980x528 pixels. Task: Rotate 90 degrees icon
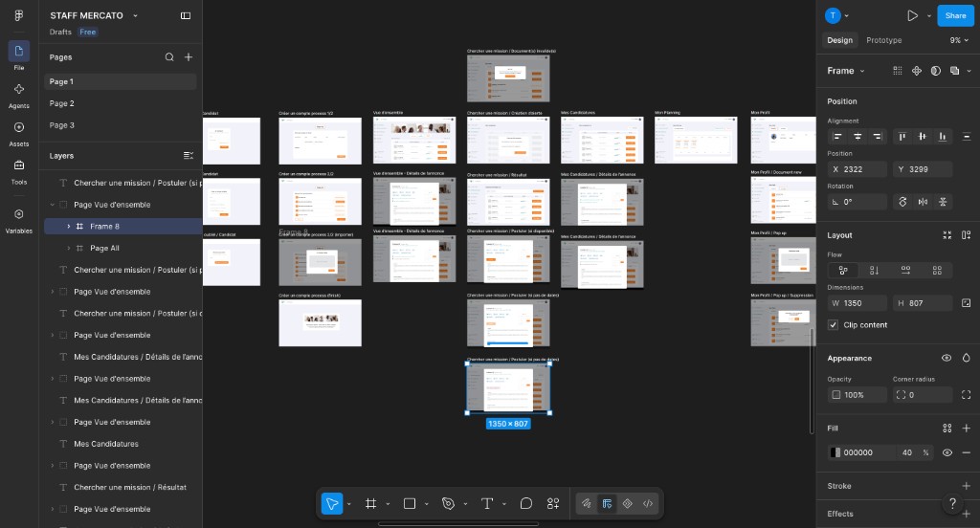(x=902, y=202)
